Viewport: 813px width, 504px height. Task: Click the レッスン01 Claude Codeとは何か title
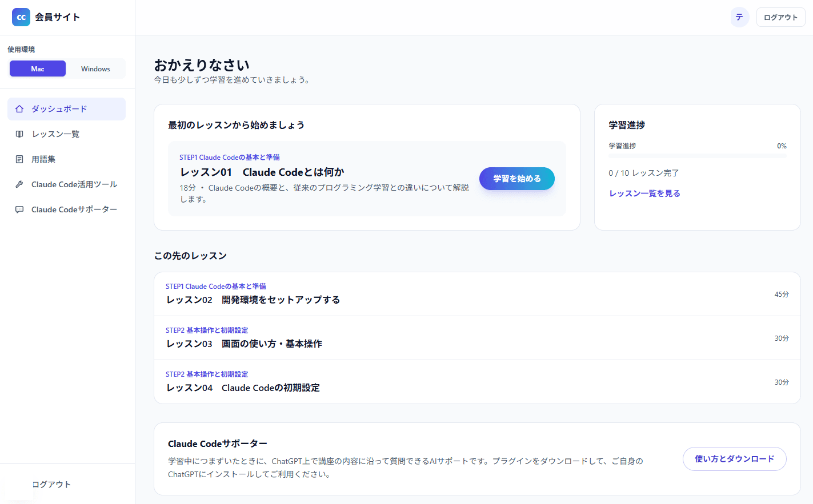(262, 172)
